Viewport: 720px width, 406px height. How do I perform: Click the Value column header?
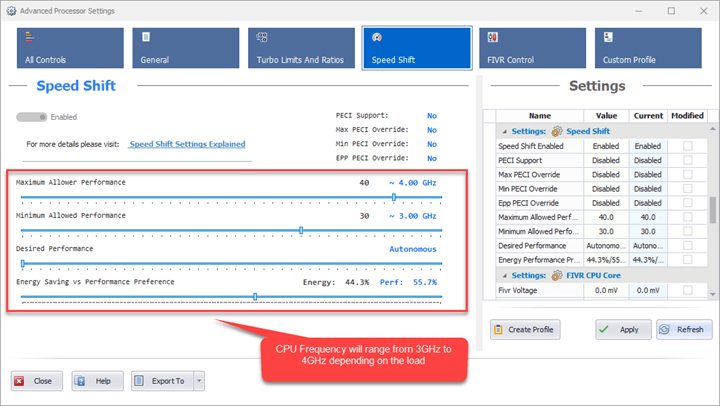pyautogui.click(x=606, y=116)
